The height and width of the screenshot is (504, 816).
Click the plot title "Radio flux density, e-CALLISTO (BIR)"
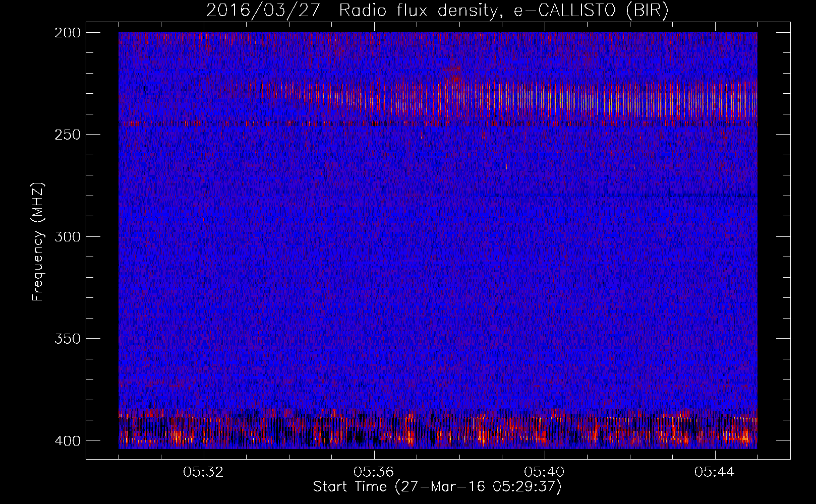click(x=504, y=11)
